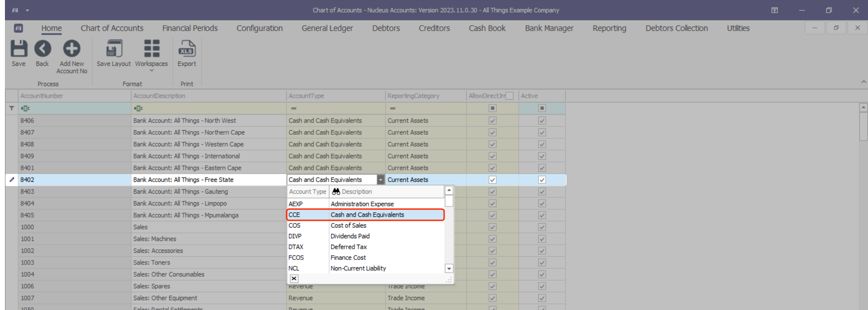This screenshot has height=310, width=868.
Task: Open the Configuration tab
Action: tap(260, 28)
